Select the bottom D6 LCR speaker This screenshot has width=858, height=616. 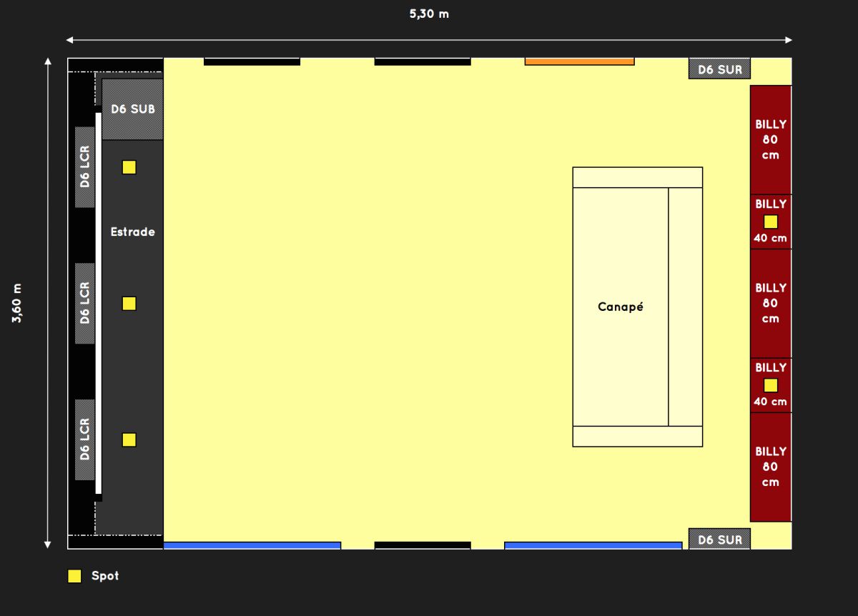click(85, 440)
